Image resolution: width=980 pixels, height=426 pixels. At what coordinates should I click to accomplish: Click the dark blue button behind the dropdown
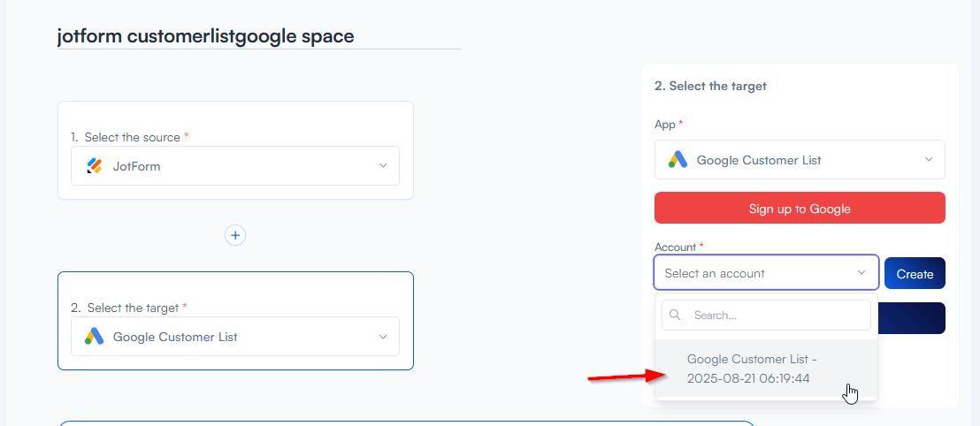click(x=912, y=318)
